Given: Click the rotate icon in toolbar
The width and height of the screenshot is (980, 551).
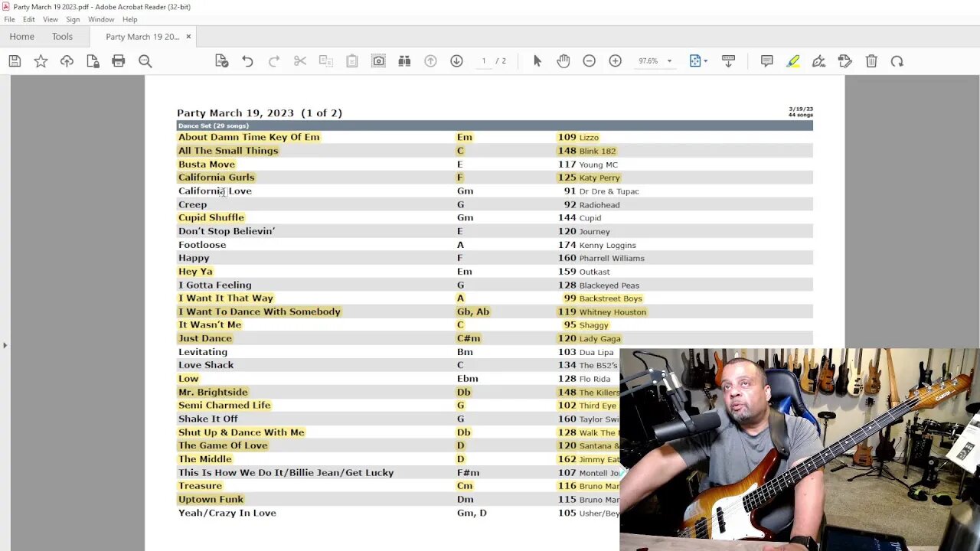Looking at the screenshot, I should point(897,61).
